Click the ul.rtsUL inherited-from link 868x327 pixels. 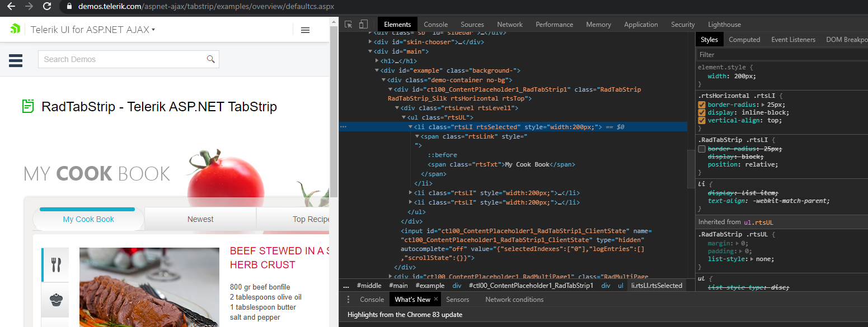coord(758,222)
